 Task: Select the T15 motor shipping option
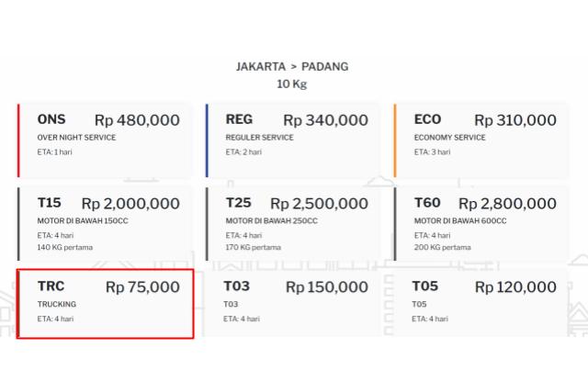[x=105, y=223]
